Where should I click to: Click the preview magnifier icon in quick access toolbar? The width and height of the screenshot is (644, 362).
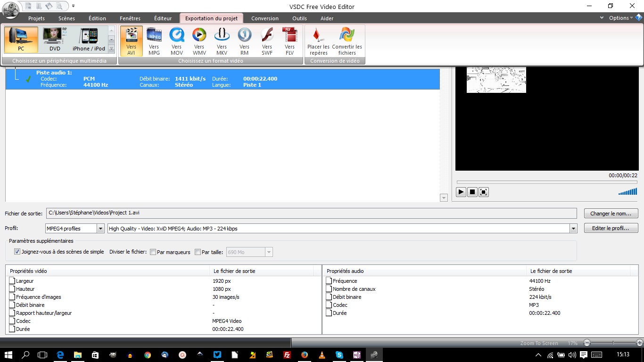click(x=59, y=6)
